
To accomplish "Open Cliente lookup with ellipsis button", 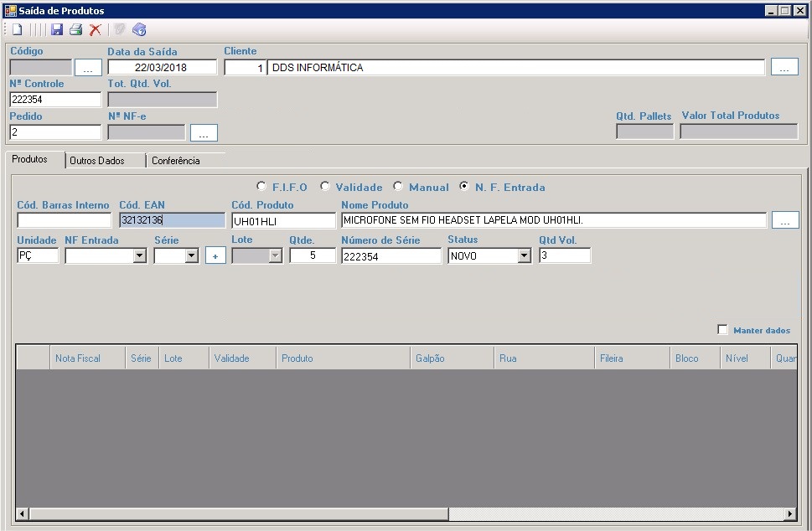I will click(784, 68).
